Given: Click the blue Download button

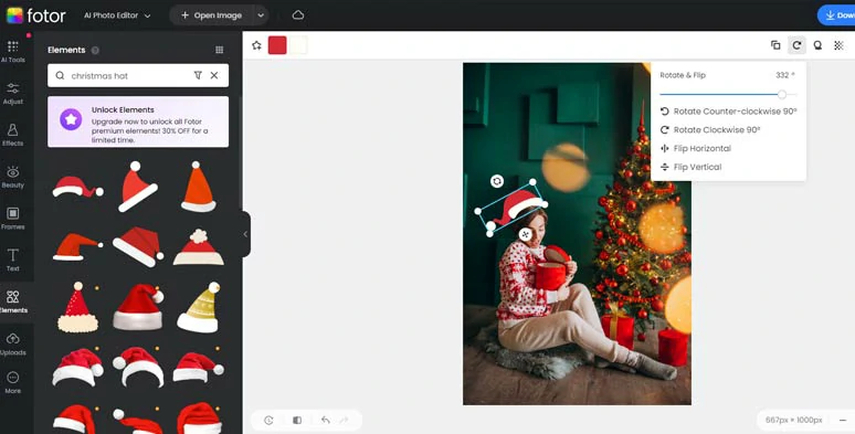Looking at the screenshot, I should [x=836, y=15].
